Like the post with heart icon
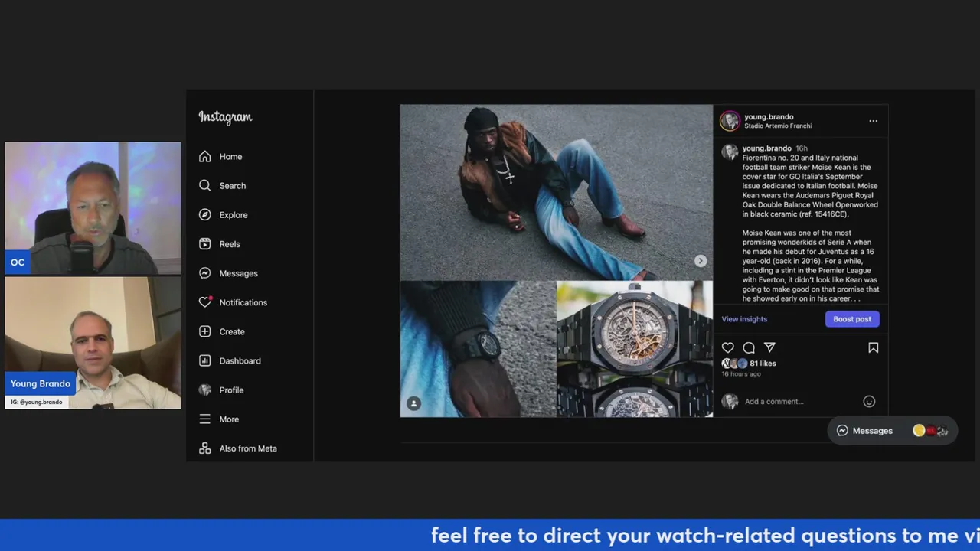 click(x=727, y=347)
